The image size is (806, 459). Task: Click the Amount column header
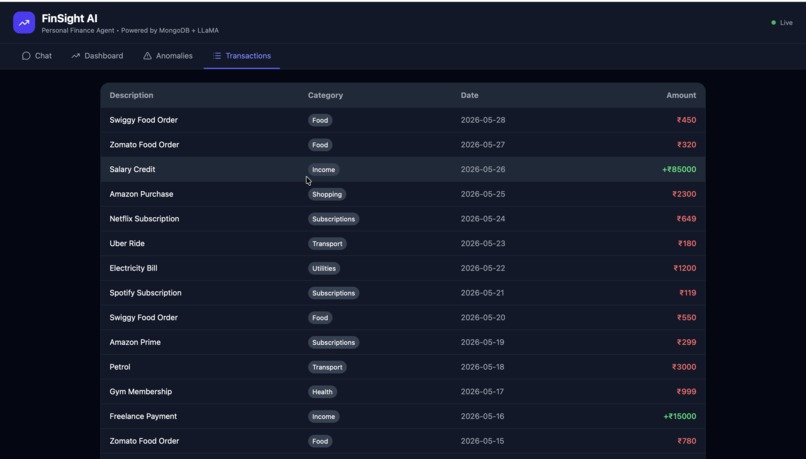coord(681,95)
